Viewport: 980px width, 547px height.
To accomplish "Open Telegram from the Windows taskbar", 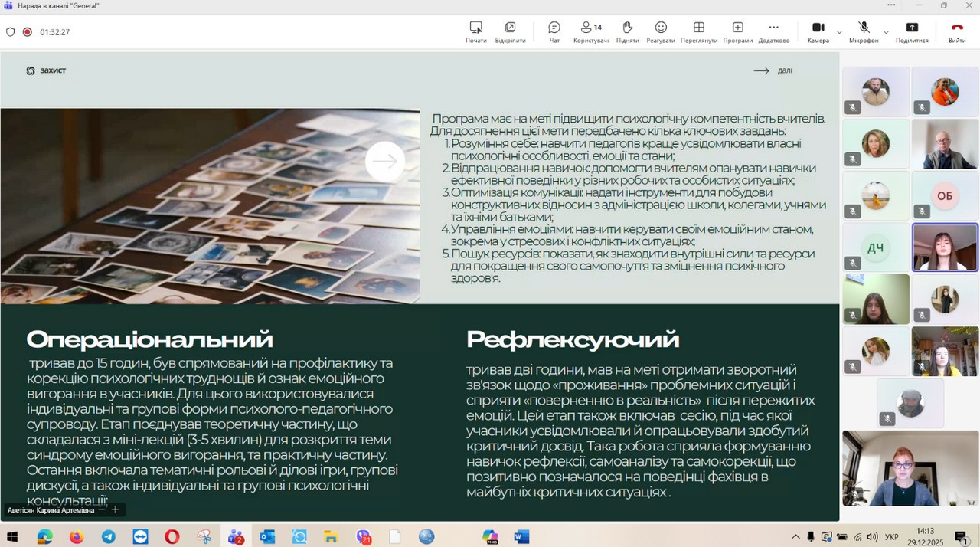I will coord(109,536).
